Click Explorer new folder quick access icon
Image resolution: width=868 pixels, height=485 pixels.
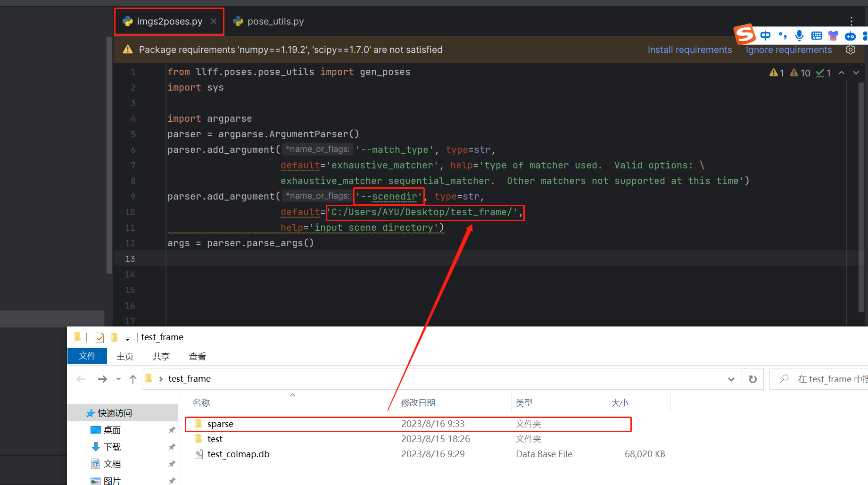(x=114, y=337)
